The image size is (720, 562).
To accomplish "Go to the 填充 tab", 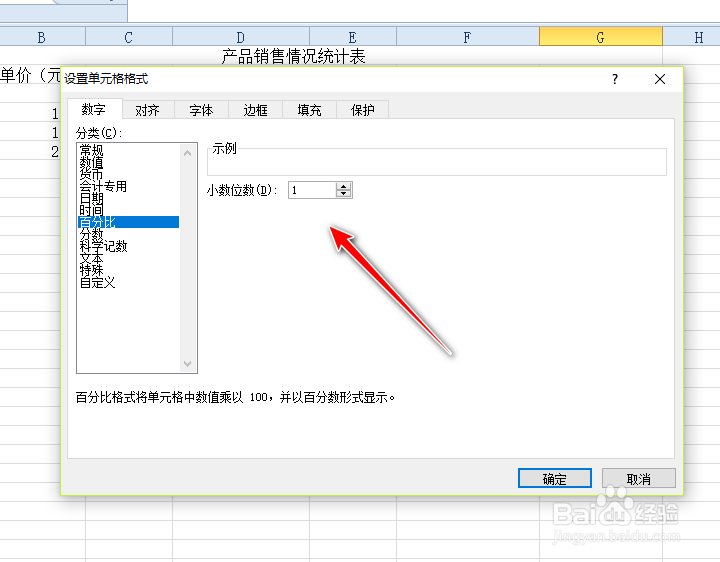I will pos(309,110).
